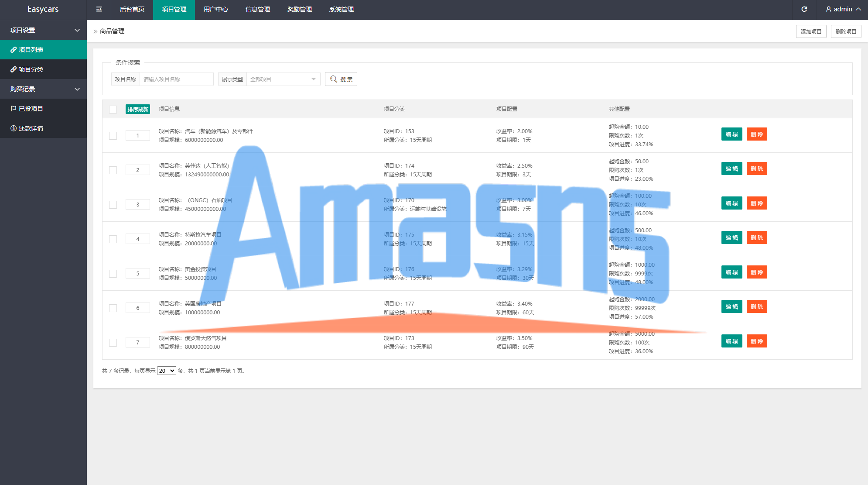Click 删除 for the 黄金投资项目 row

point(756,272)
